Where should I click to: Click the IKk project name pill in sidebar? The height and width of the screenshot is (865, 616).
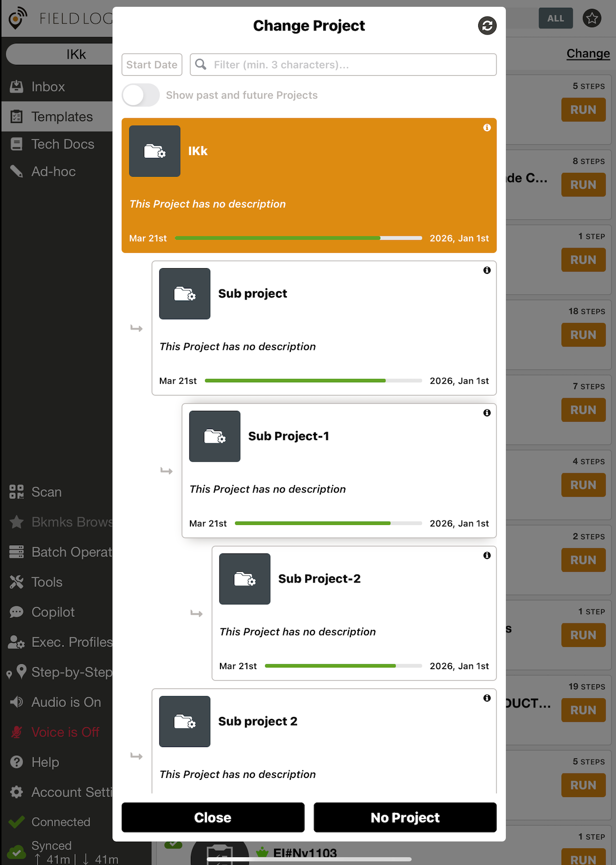coord(60,54)
